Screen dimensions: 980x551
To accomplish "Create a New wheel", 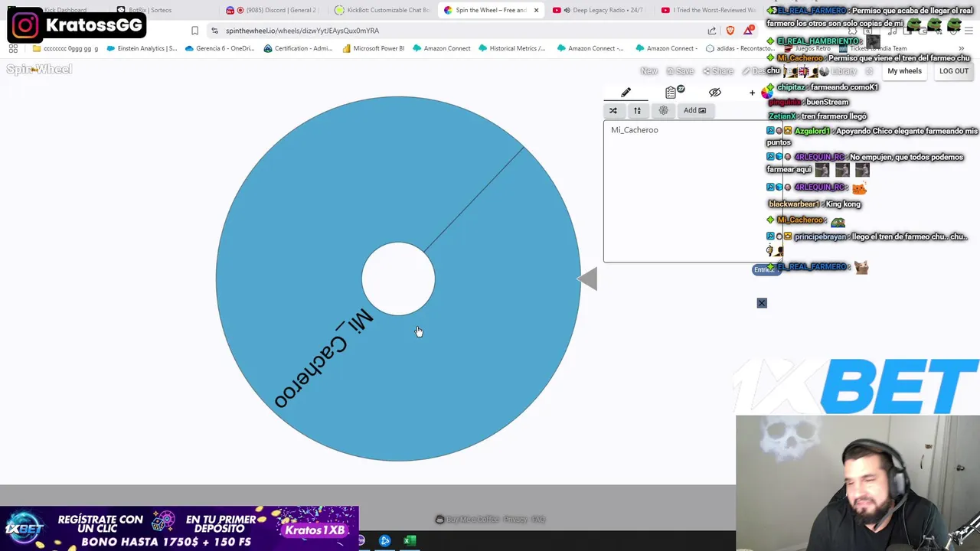I will (x=649, y=71).
